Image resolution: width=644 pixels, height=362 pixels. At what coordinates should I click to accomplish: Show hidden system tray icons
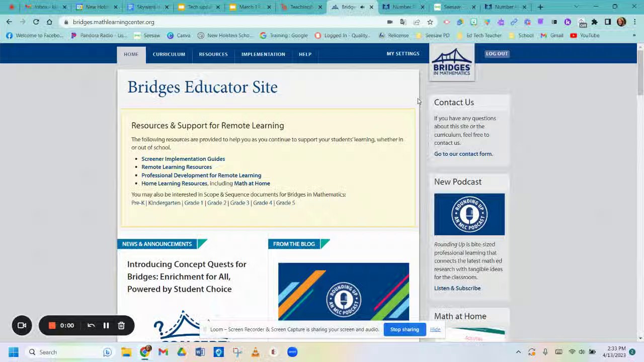[x=518, y=352]
